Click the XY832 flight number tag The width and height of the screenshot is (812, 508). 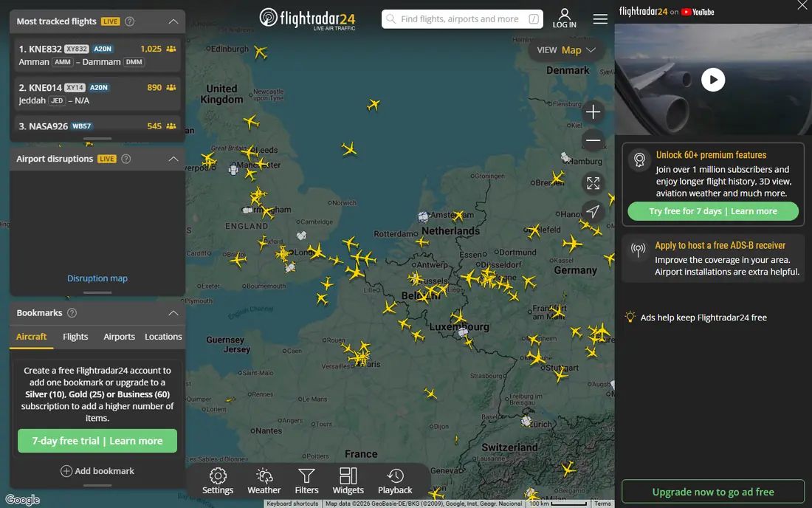[77, 49]
